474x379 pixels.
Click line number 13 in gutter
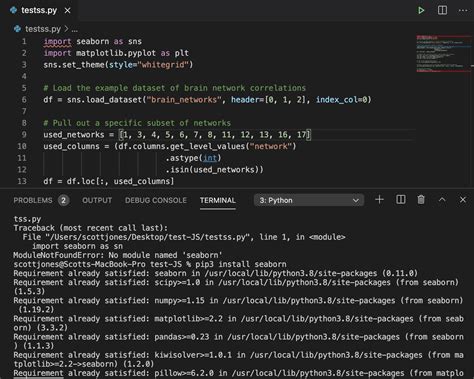22,181
